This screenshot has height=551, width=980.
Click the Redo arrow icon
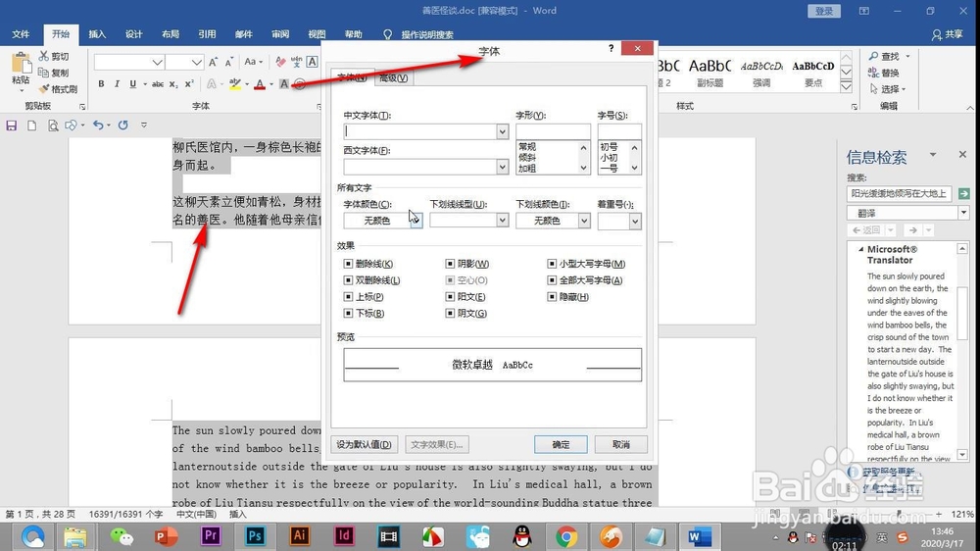point(123,125)
